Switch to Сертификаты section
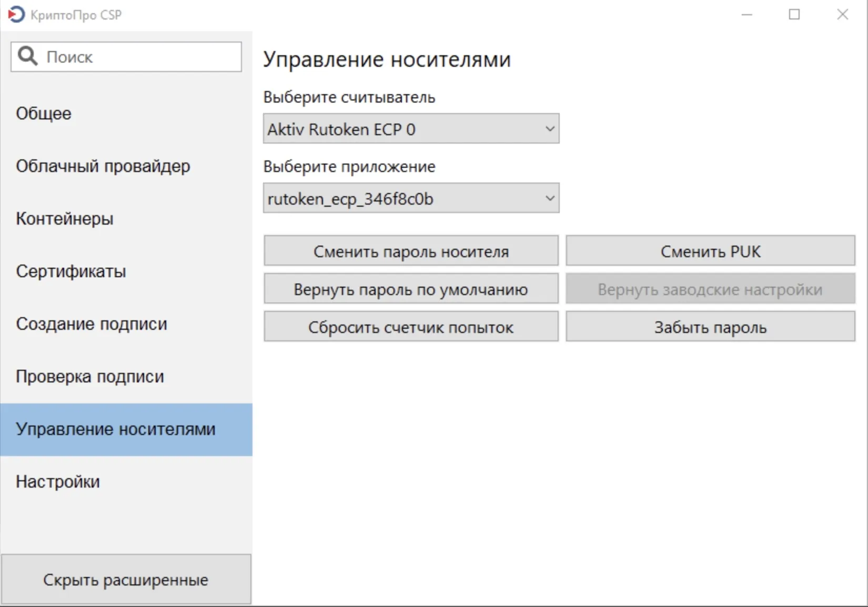The height and width of the screenshot is (607, 868). (71, 271)
